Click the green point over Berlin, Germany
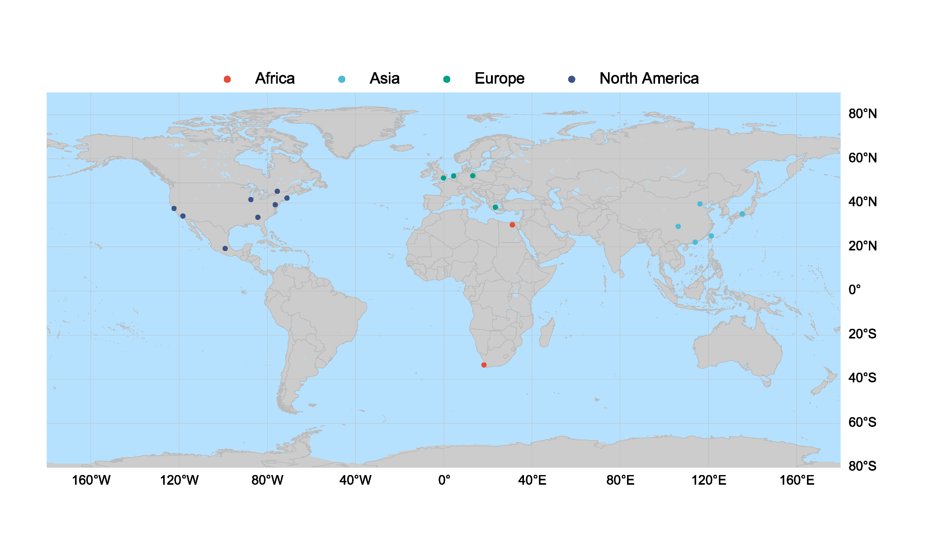This screenshot has width=934, height=560. [x=473, y=175]
